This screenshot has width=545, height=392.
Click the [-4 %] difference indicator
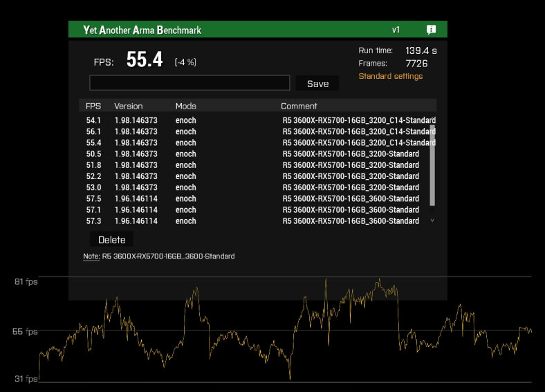(x=185, y=62)
